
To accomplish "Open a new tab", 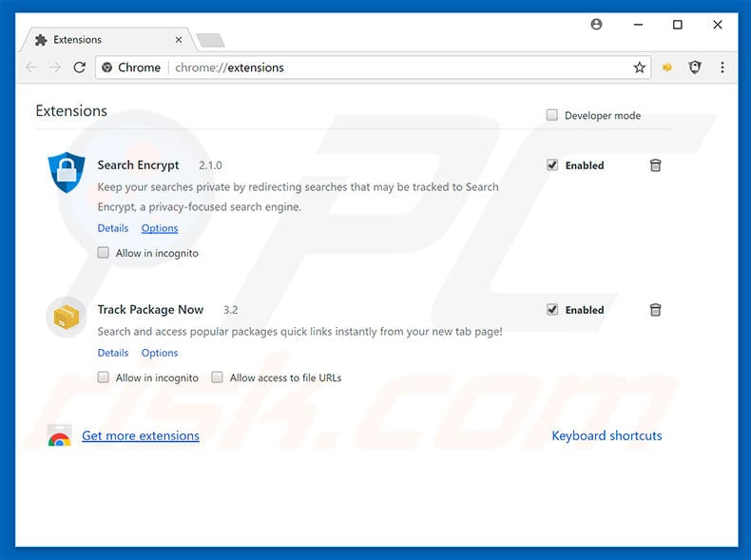I will click(x=211, y=40).
